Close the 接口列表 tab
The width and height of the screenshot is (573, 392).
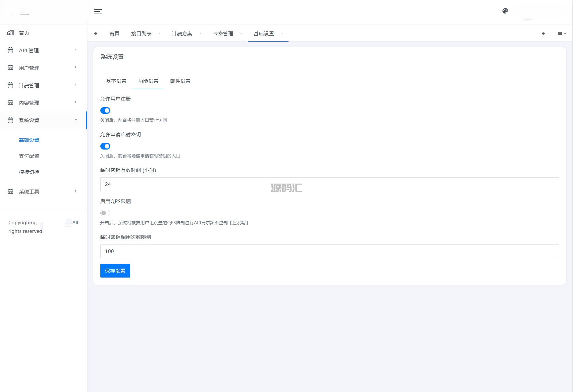(x=159, y=34)
